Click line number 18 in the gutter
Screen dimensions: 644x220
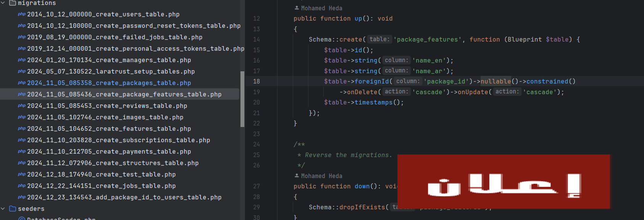click(256, 82)
